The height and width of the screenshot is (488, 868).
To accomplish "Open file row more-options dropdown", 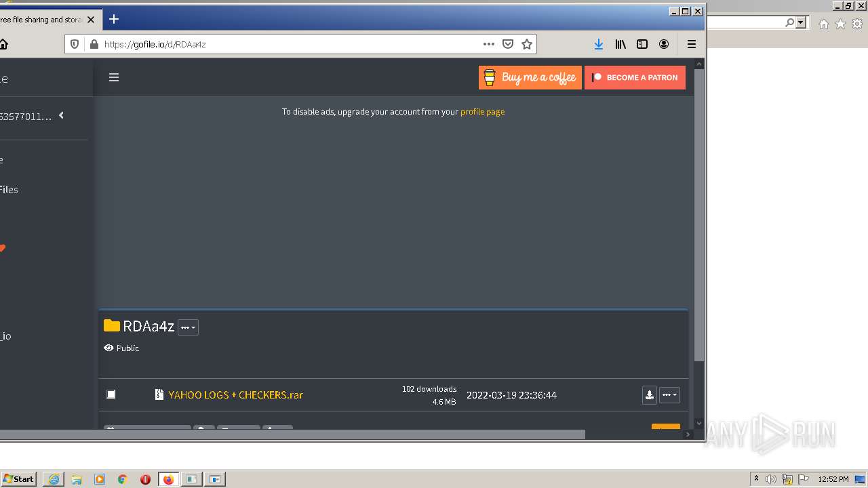I will coord(669,395).
